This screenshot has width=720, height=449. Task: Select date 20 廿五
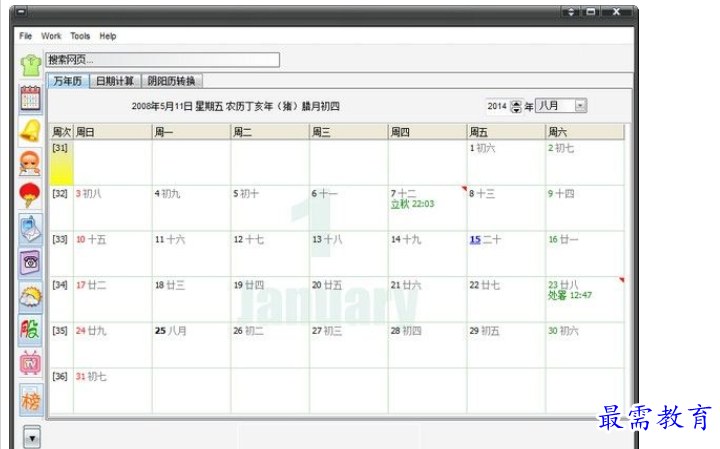click(349, 299)
